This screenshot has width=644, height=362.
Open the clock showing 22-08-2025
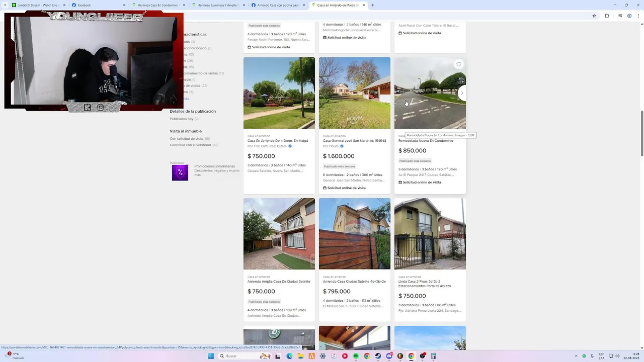pyautogui.click(x=631, y=356)
